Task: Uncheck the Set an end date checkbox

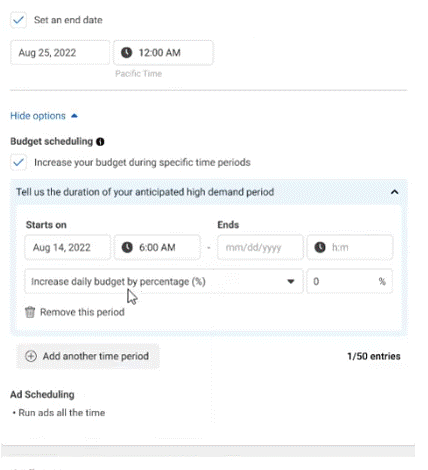Action: [x=19, y=20]
